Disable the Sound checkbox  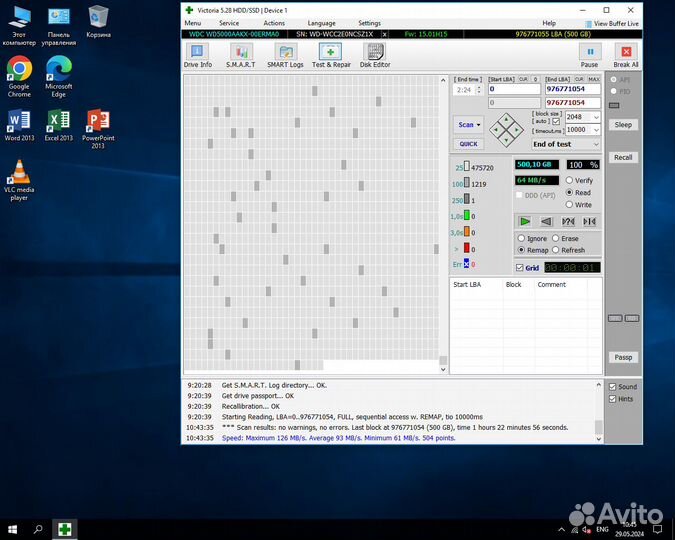click(x=613, y=387)
